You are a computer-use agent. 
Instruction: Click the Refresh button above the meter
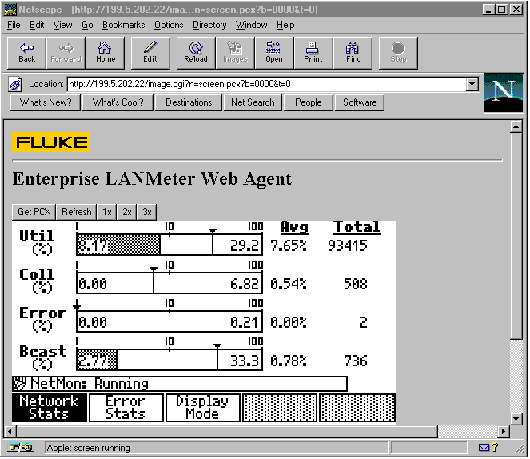pyautogui.click(x=76, y=212)
